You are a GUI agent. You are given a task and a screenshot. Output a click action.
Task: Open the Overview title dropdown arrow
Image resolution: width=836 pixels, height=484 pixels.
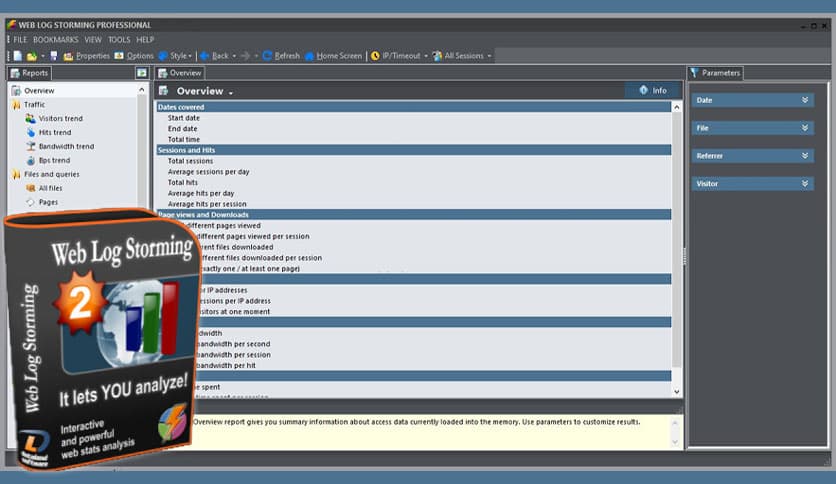231,93
